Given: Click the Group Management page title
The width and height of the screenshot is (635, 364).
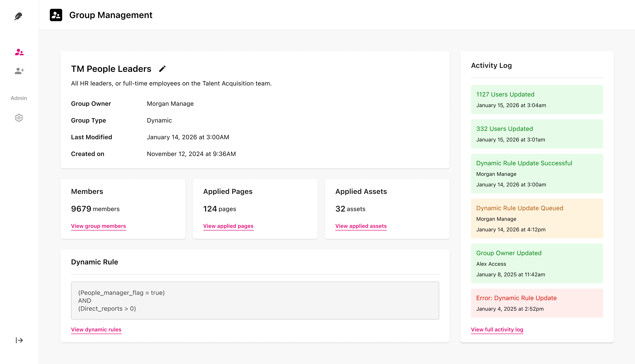Looking at the screenshot, I should tap(111, 15).
